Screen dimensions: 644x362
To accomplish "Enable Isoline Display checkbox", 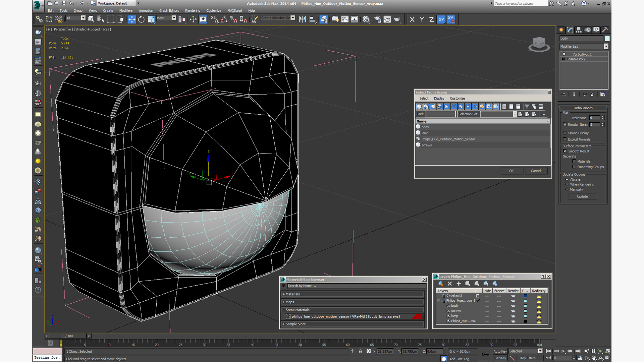I will tap(565, 133).
